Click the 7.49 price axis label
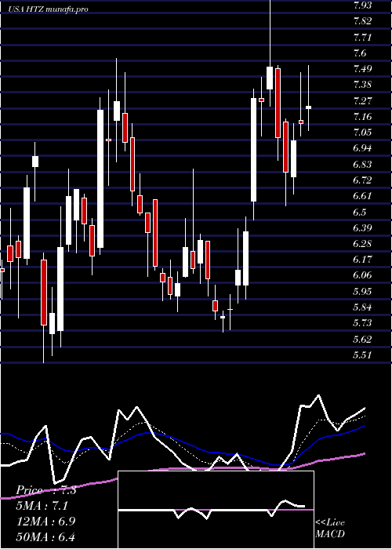 pos(363,69)
